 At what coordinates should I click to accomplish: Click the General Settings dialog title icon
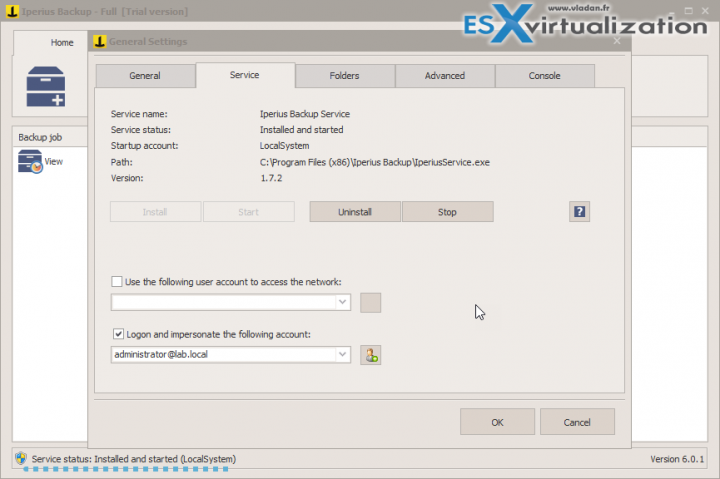[x=99, y=41]
